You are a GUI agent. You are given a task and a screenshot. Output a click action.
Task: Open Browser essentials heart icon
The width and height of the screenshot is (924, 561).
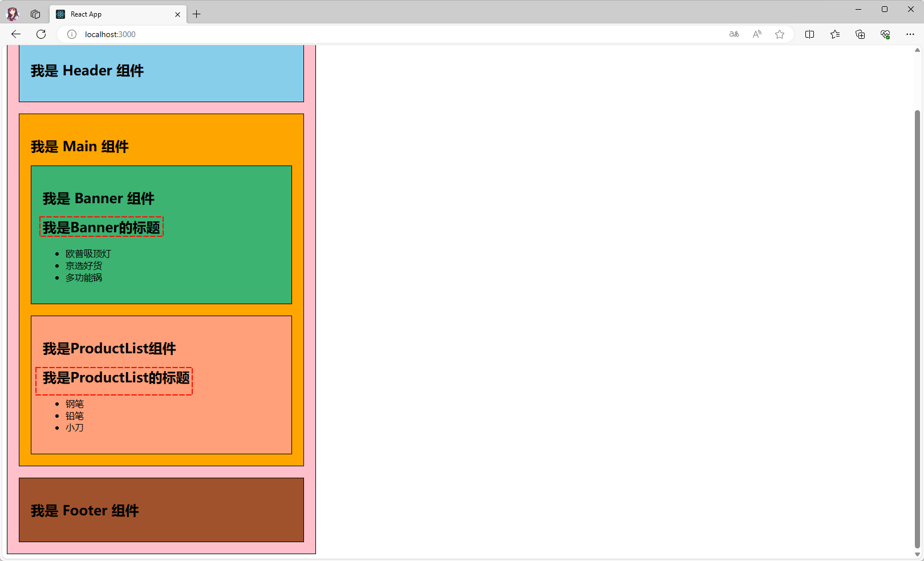pos(885,34)
